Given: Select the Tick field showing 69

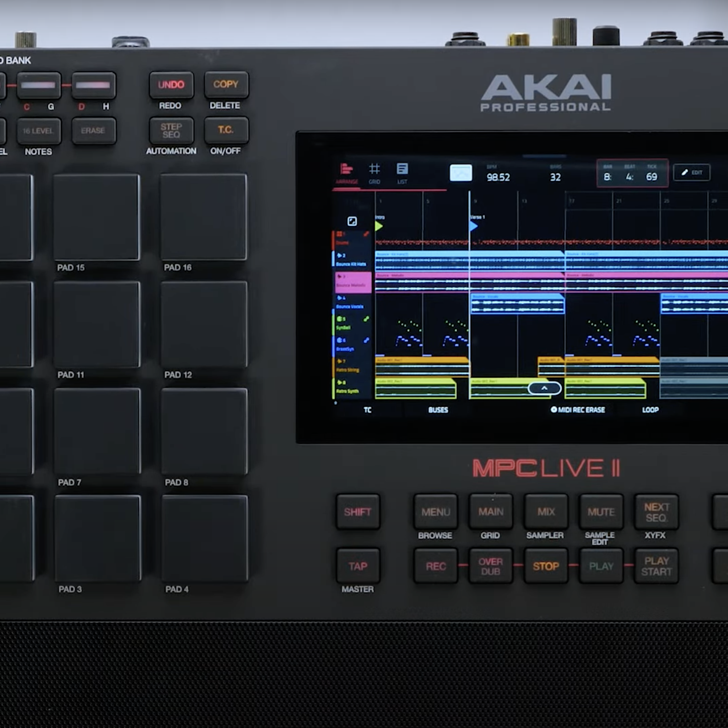Looking at the screenshot, I should point(651,177).
